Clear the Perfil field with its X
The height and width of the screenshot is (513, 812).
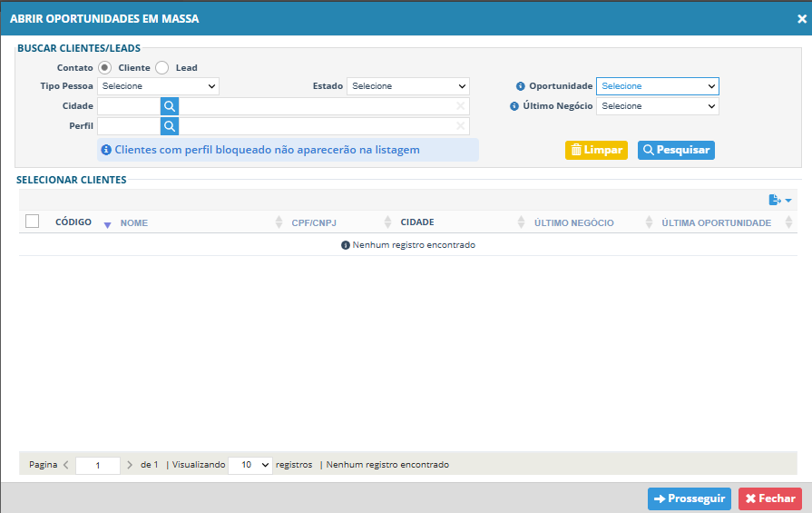click(460, 126)
